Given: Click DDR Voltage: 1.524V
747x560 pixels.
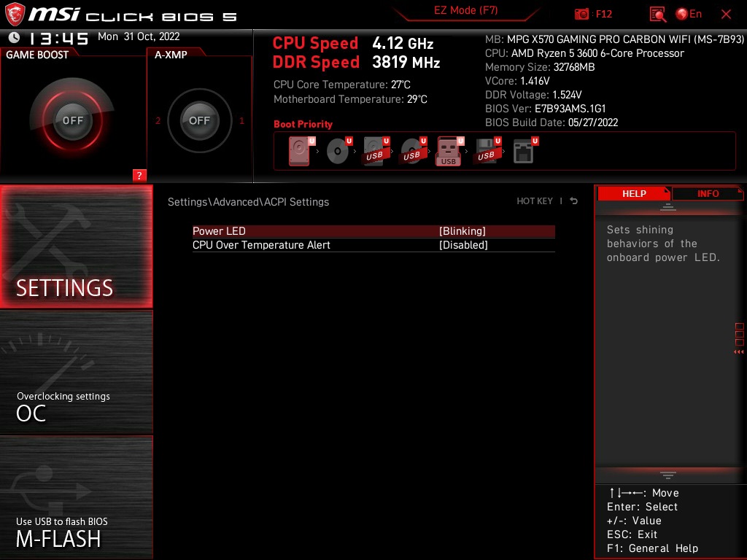Looking at the screenshot, I should [533, 95].
